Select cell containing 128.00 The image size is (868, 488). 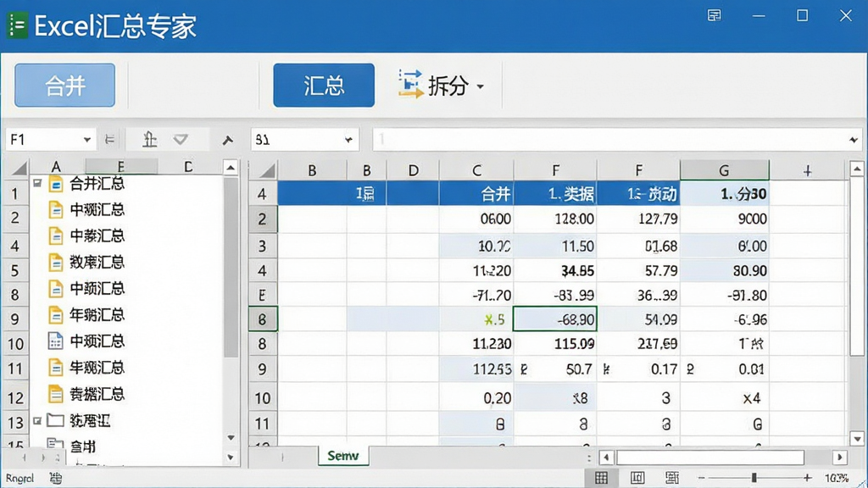(555, 219)
